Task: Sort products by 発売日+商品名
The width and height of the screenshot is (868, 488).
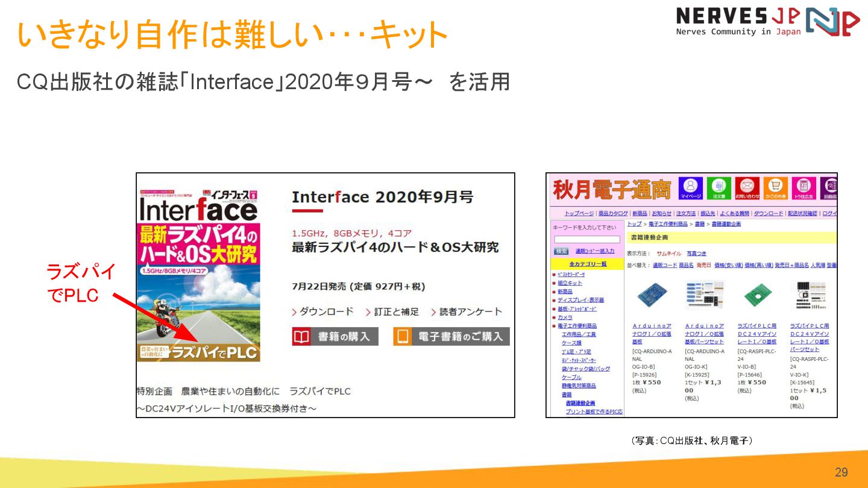Action: click(791, 265)
